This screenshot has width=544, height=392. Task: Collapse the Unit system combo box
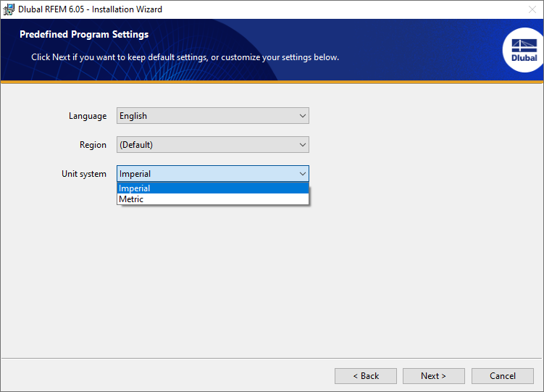coord(213,173)
